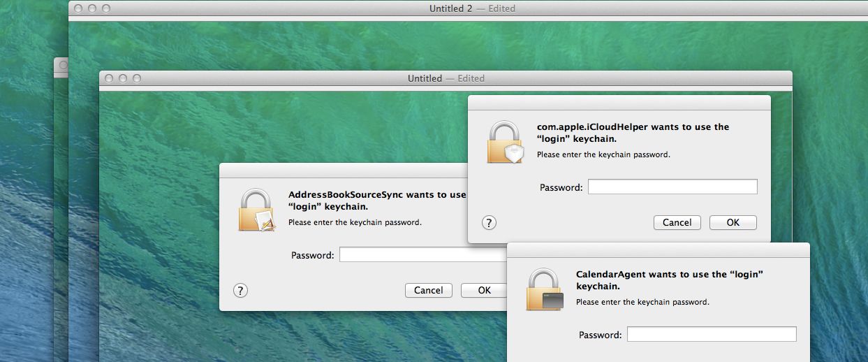
Task: Click the help button in iCloudHelper dialog
Action: pyautogui.click(x=489, y=223)
